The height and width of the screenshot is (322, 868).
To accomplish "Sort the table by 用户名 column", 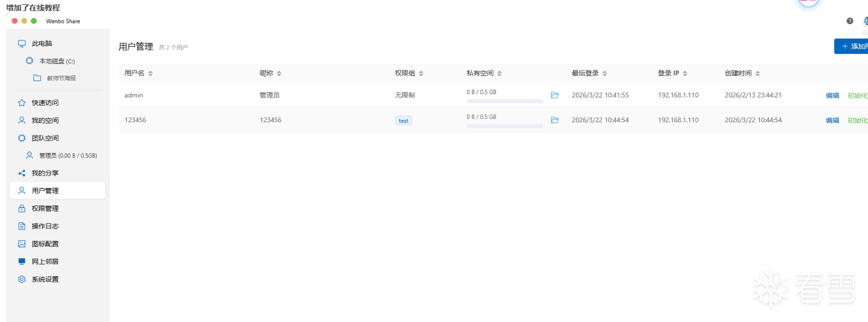I will 150,73.
